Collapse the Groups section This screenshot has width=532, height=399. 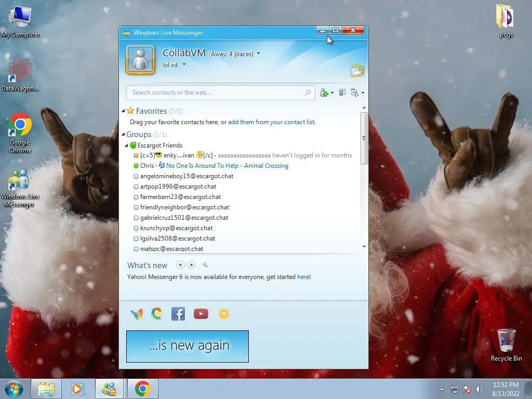pyautogui.click(x=123, y=135)
